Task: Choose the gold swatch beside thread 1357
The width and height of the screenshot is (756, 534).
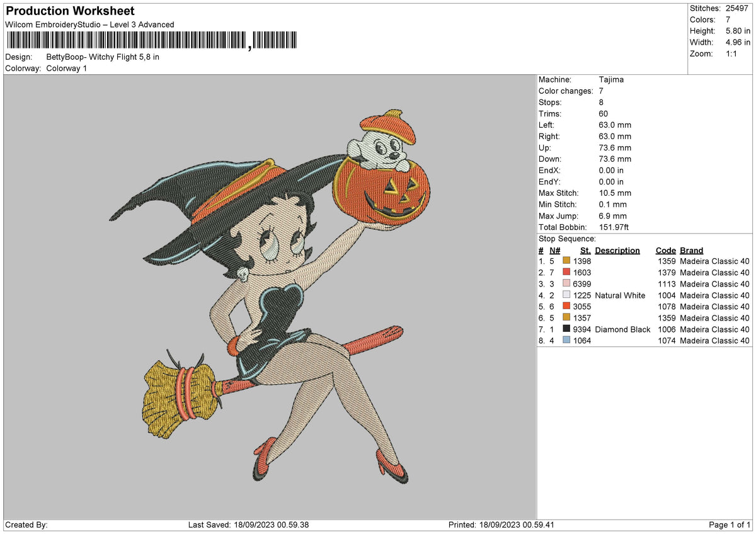Action: (566, 317)
